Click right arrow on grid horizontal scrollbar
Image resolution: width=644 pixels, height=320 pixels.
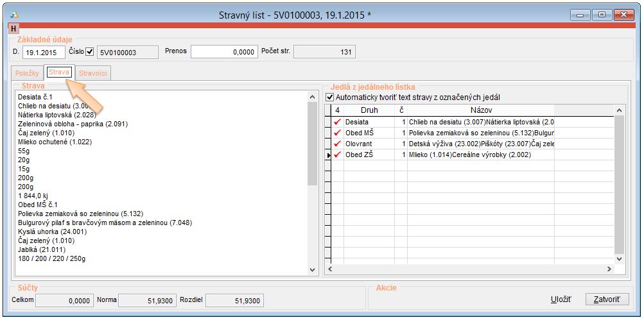click(x=610, y=269)
